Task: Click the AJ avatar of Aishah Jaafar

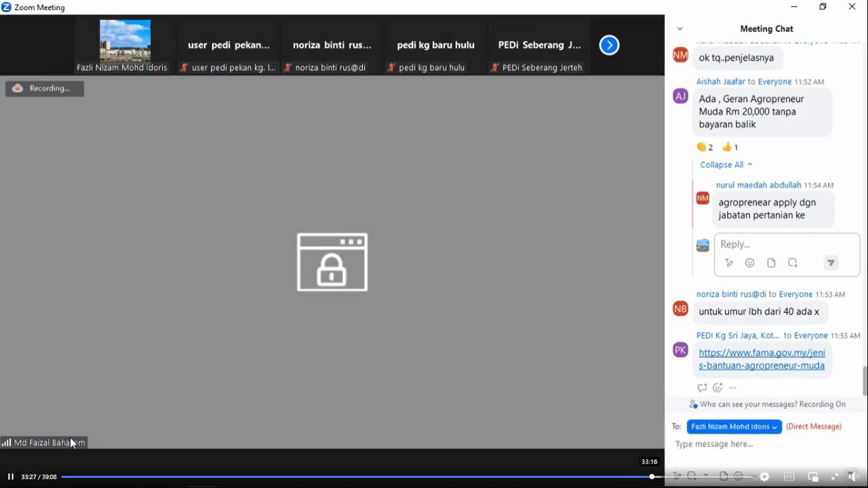Action: 680,96
